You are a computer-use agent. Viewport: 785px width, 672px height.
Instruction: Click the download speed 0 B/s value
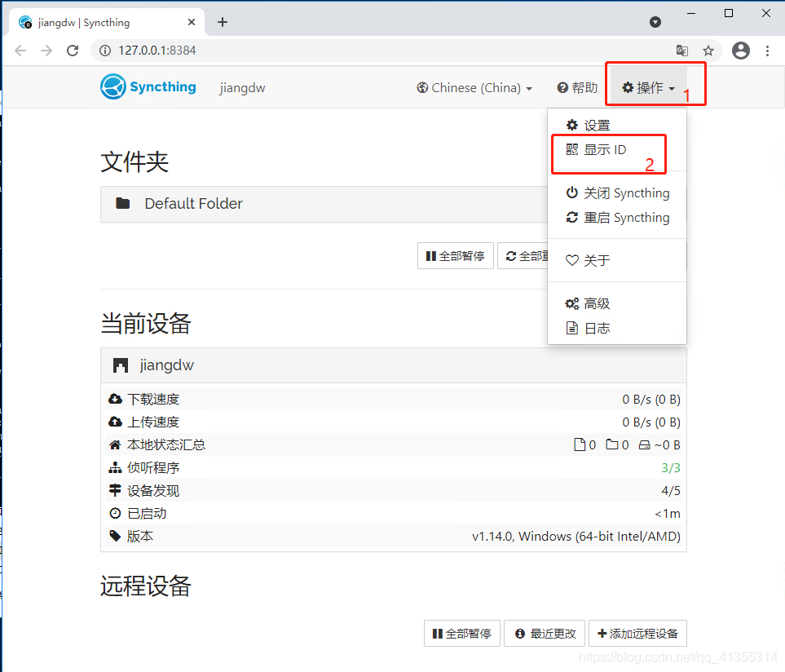[650, 400]
